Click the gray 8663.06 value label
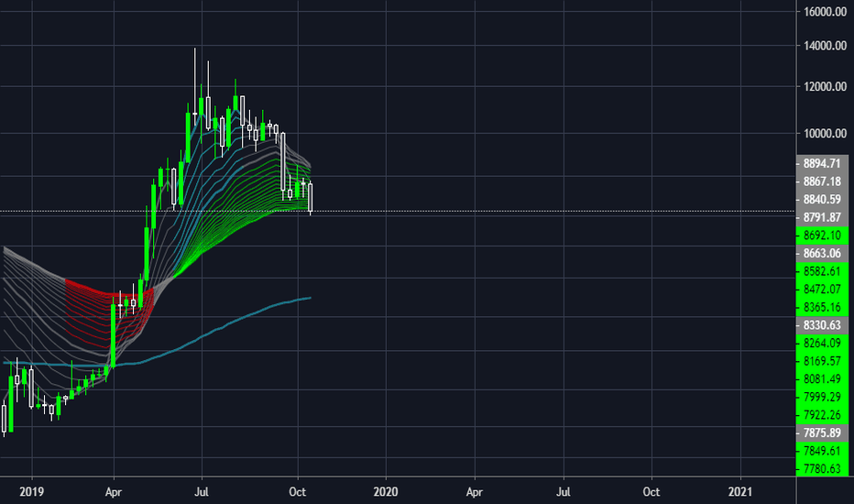 822,253
